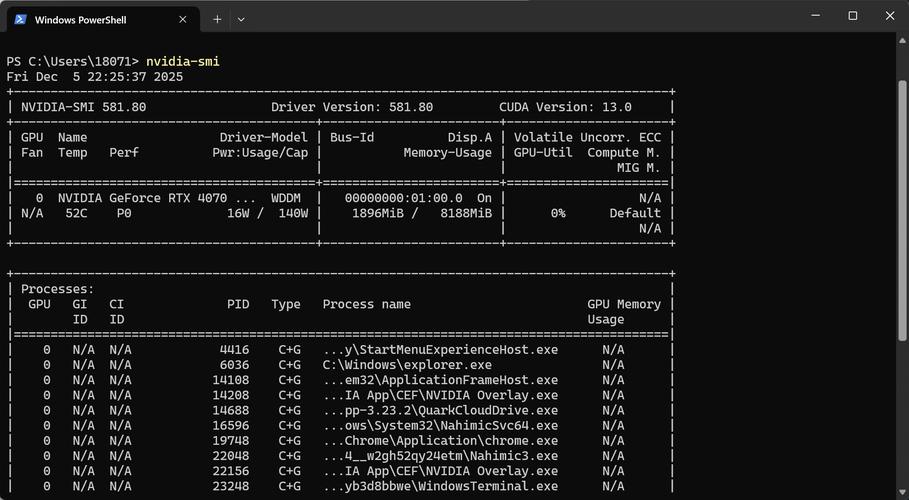
Task: Click the scrollbar down arrow
Action: (902, 494)
